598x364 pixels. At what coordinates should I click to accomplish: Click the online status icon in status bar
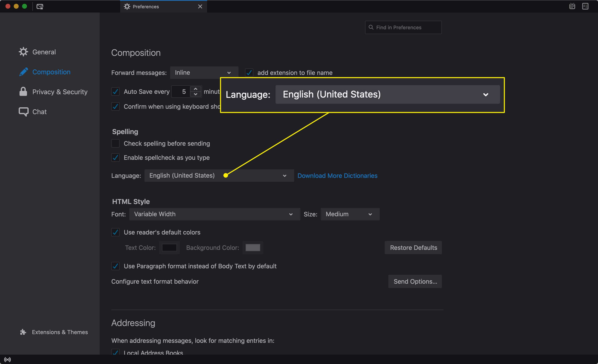click(x=7, y=359)
